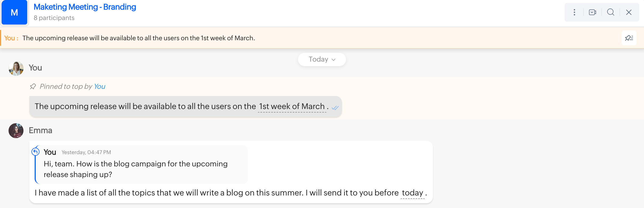Start a video call from the header

coord(592,12)
